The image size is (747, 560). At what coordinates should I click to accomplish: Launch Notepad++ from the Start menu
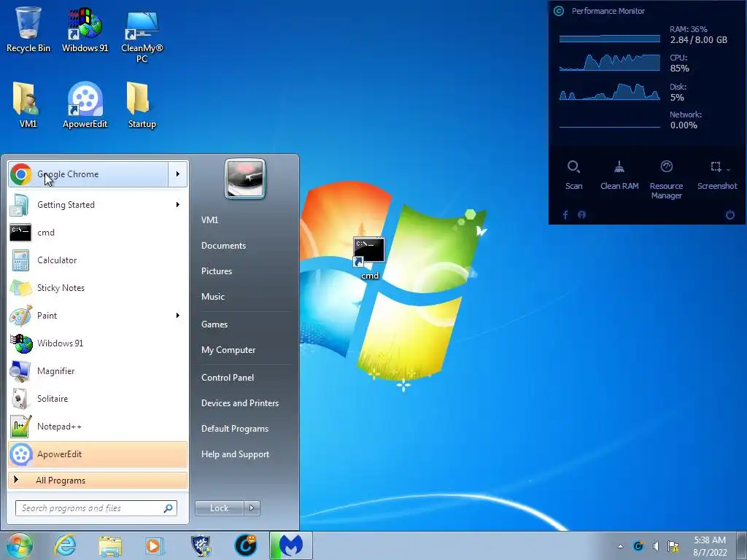(98, 427)
